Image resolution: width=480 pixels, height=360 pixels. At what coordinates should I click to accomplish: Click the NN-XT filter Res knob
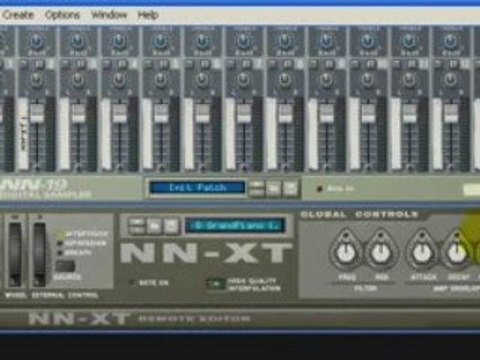(381, 253)
